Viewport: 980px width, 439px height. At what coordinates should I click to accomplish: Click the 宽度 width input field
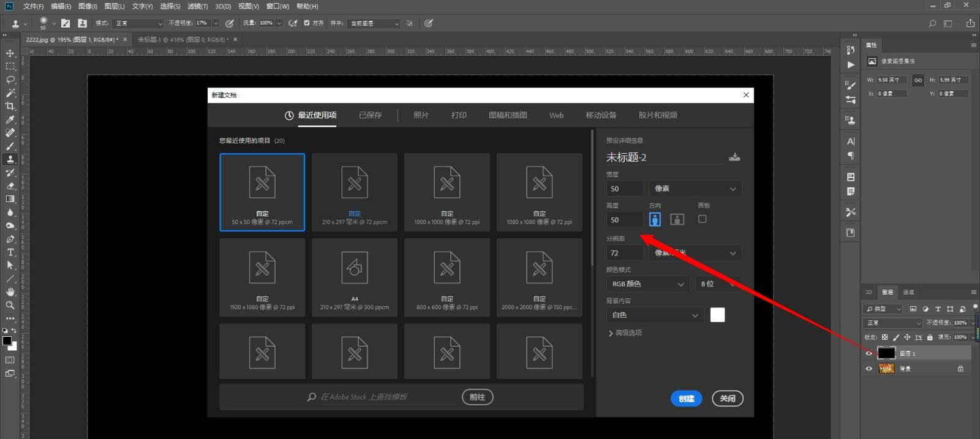(x=625, y=189)
